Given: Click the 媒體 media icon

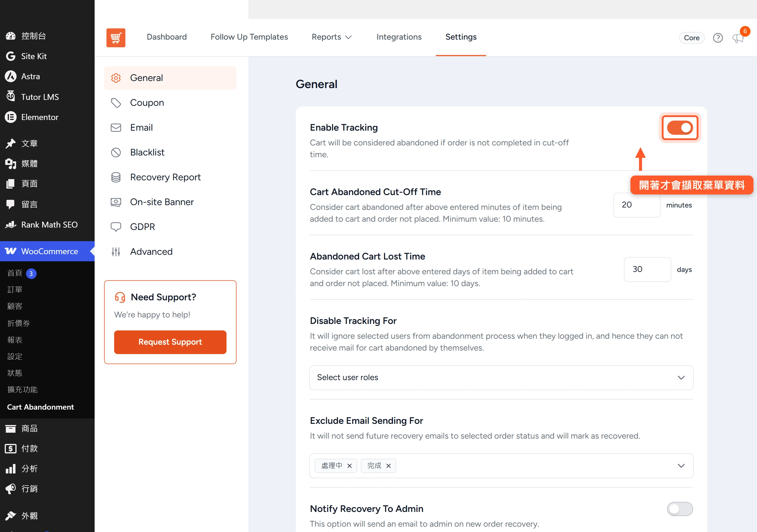Looking at the screenshot, I should click(11, 163).
